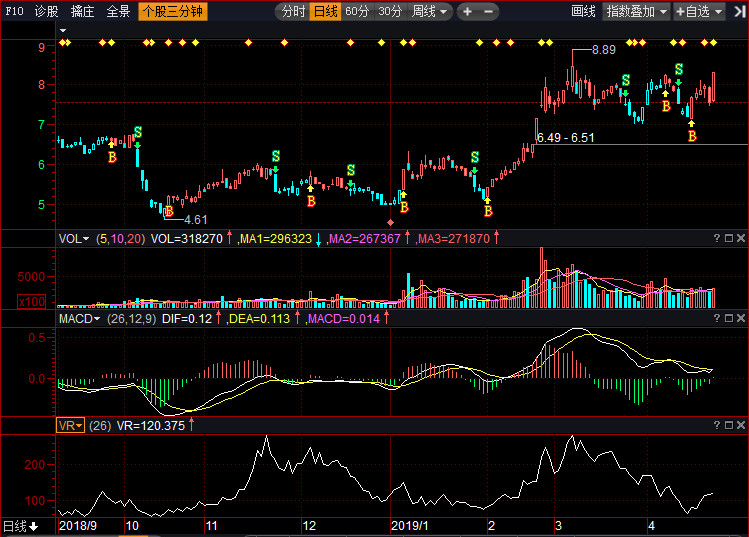Close the VR indicator panel
The height and width of the screenshot is (537, 749).
coord(741,425)
